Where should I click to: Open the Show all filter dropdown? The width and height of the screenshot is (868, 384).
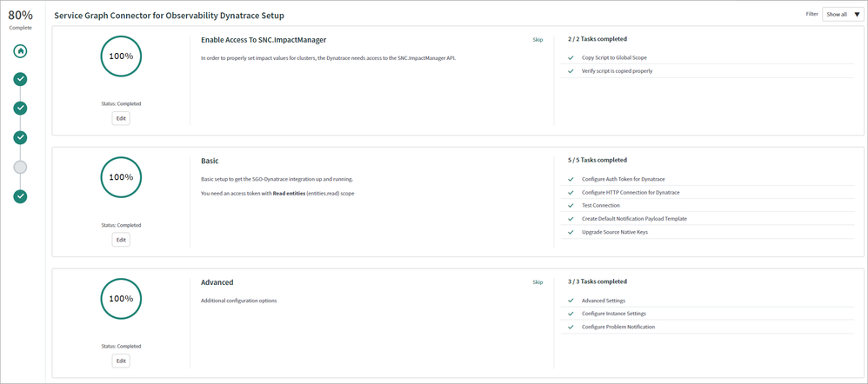843,15
